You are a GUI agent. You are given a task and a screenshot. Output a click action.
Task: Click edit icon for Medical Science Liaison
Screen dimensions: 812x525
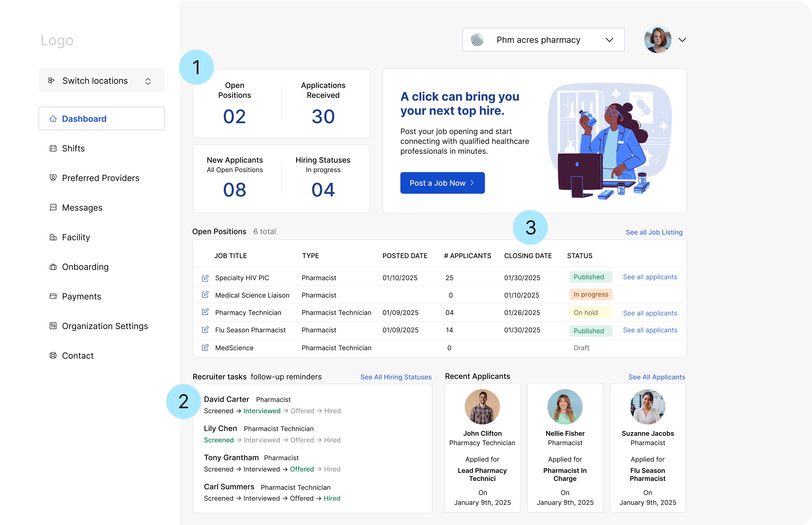coord(205,295)
